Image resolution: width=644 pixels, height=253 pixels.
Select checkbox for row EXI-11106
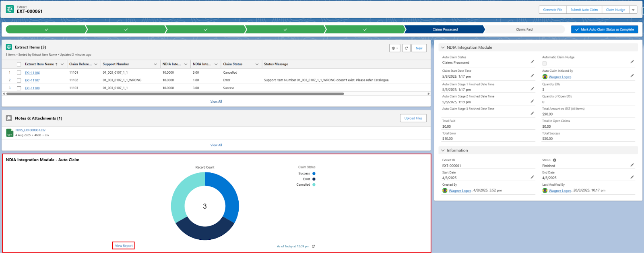pos(19,73)
